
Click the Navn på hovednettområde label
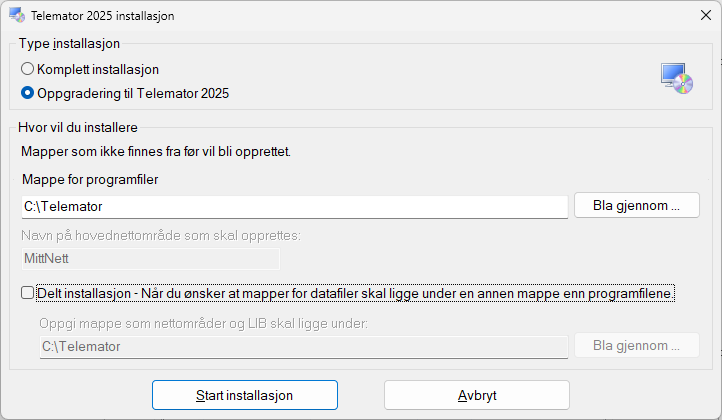click(x=161, y=235)
